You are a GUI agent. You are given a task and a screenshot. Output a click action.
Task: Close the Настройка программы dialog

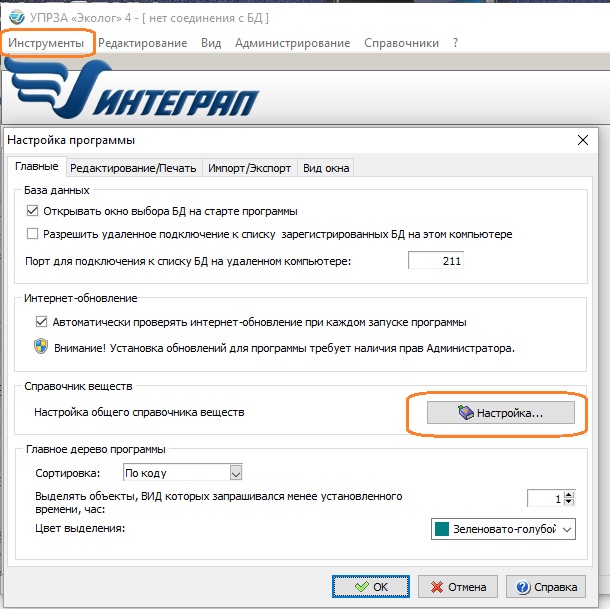click(x=584, y=141)
